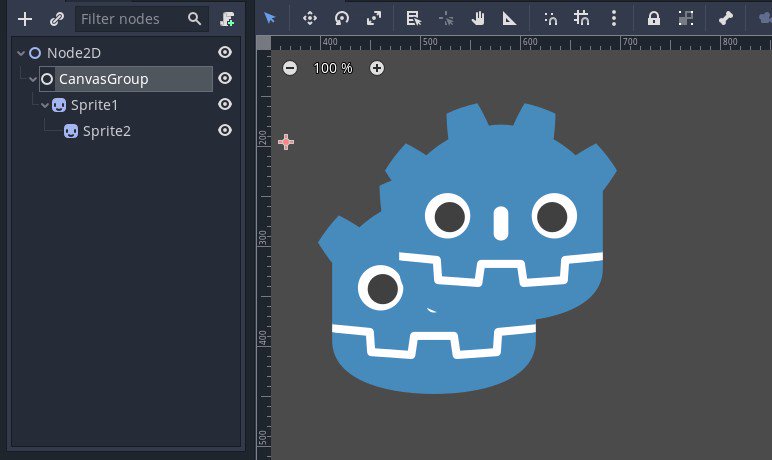Activate the Scale Mode tool
The height and width of the screenshot is (460, 772).
[x=374, y=19]
